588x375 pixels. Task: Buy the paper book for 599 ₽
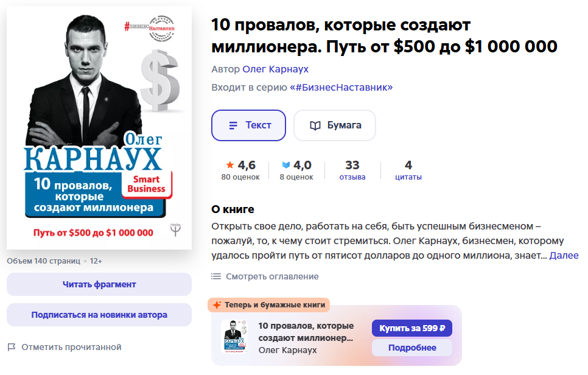[412, 328]
